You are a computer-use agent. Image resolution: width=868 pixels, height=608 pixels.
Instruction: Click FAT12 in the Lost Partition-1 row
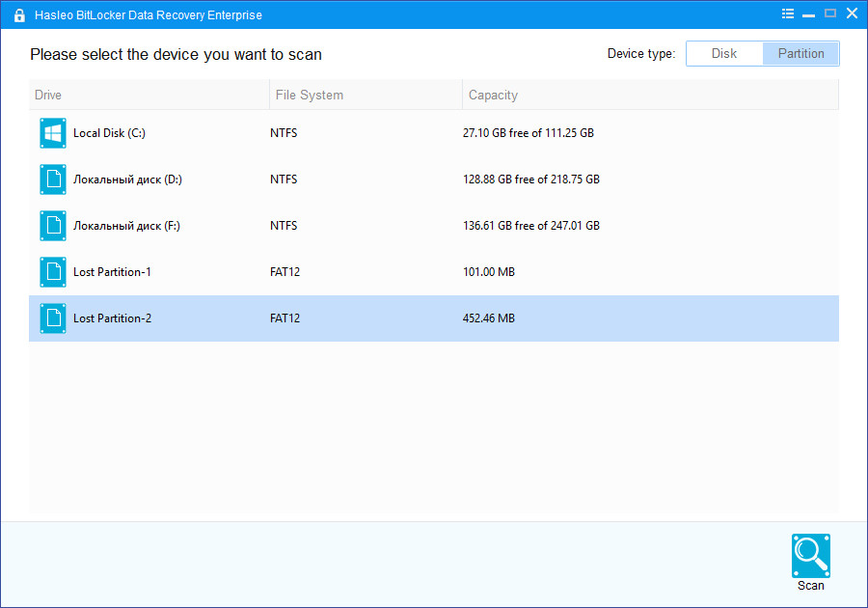point(285,272)
